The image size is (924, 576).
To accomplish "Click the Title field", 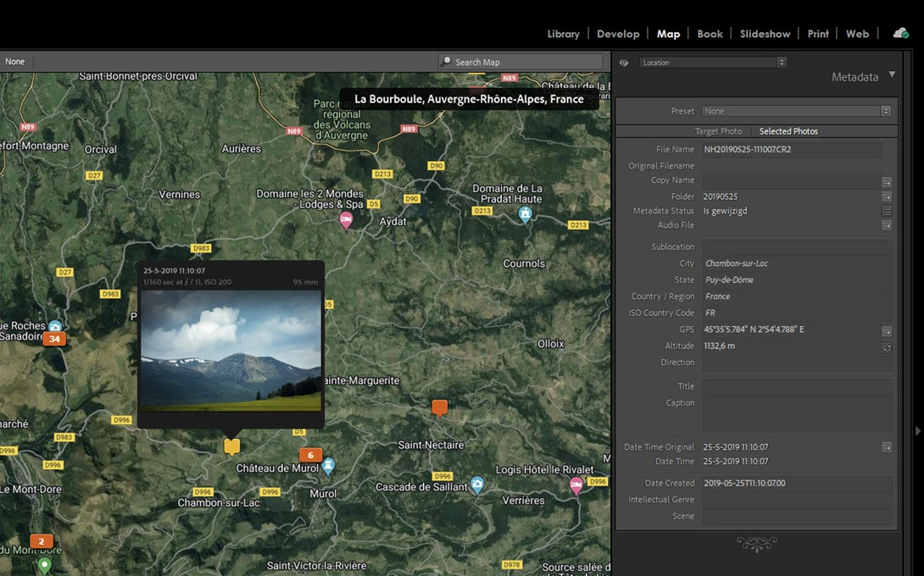I will [x=797, y=386].
